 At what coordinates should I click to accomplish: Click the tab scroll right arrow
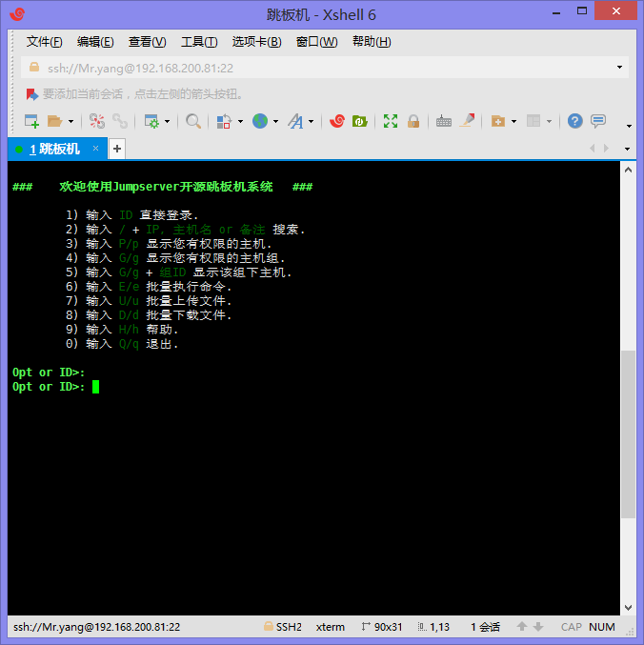(x=606, y=149)
